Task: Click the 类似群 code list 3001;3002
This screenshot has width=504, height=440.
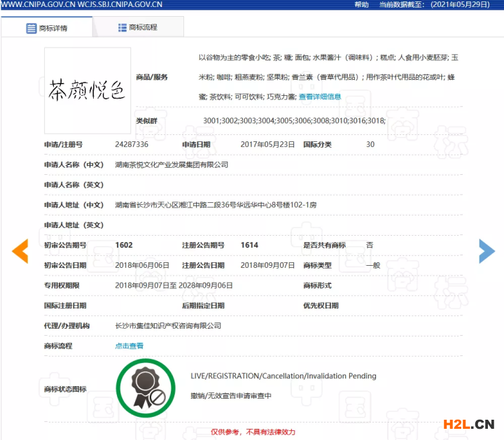Action: click(x=294, y=121)
